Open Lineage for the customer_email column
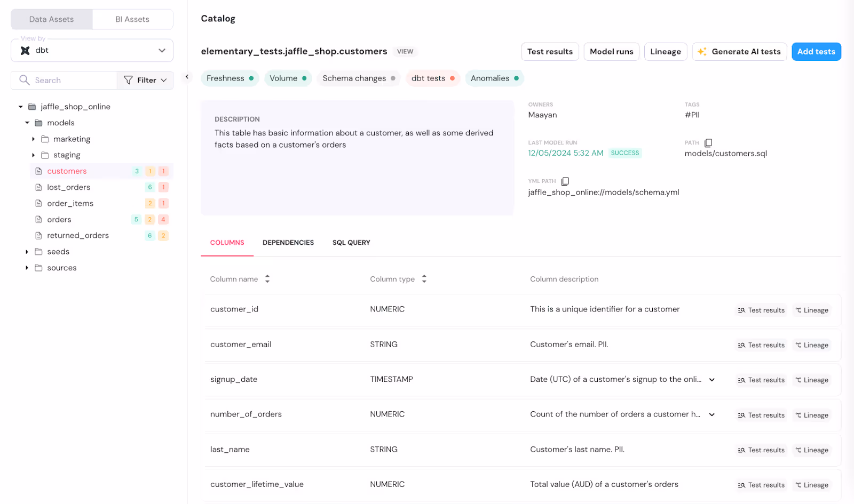Viewport: 854px width, 504px height. pyautogui.click(x=811, y=345)
